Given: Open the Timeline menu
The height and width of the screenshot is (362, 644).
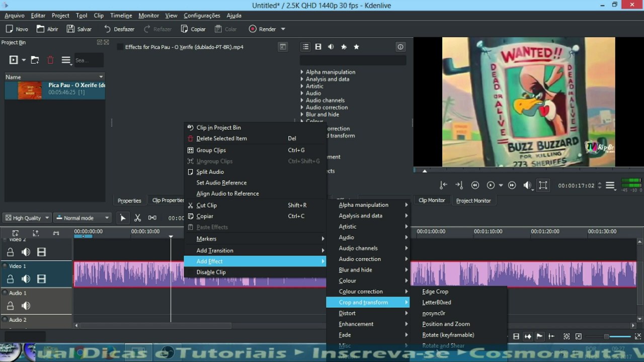Looking at the screenshot, I should (121, 16).
